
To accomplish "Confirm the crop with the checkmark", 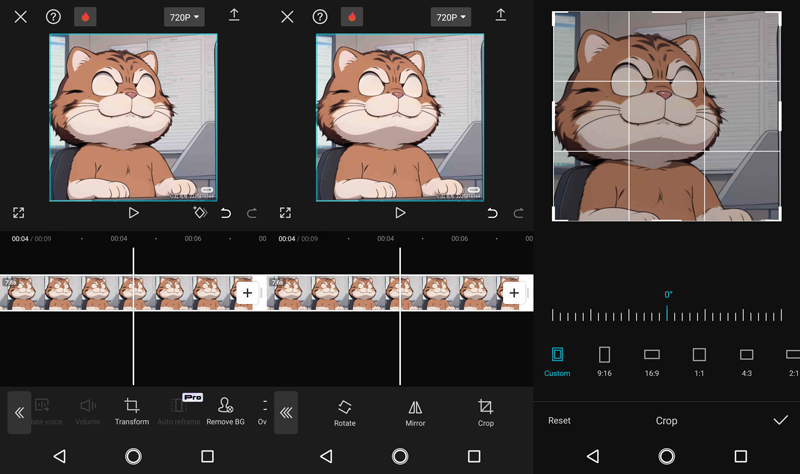I will tap(781, 420).
